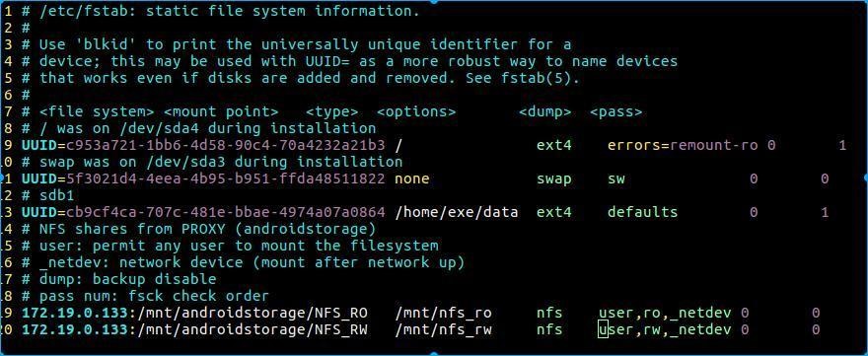Click the 'none' mount point entry

point(412,178)
